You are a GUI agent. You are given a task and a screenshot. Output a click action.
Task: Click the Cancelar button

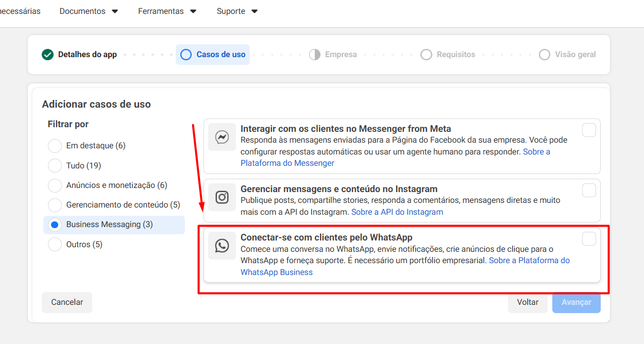67,302
